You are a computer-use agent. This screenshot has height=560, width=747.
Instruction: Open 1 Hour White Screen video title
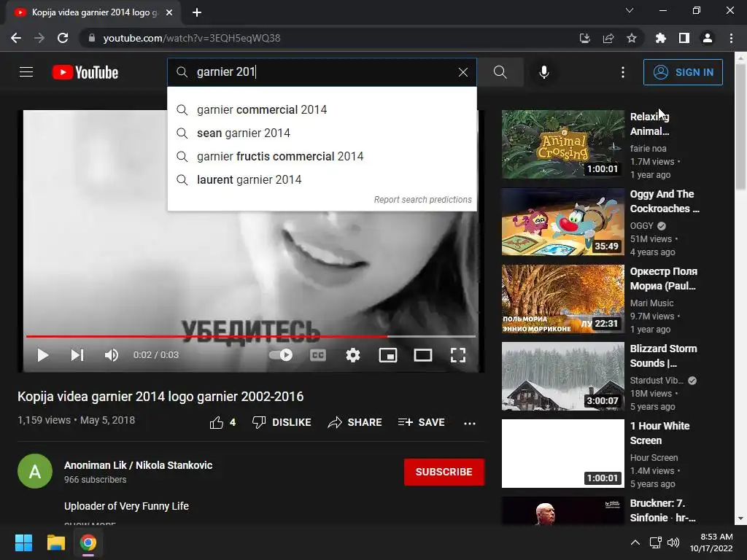pos(659,433)
